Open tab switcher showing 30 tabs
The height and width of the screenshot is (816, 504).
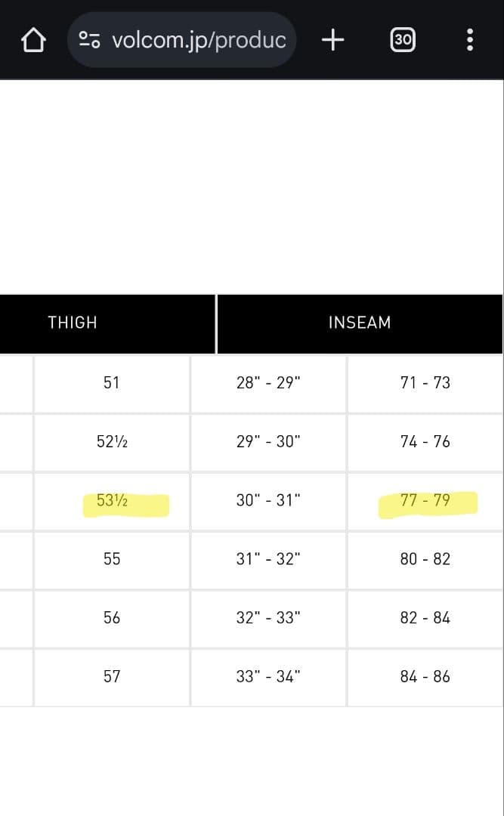pos(403,40)
